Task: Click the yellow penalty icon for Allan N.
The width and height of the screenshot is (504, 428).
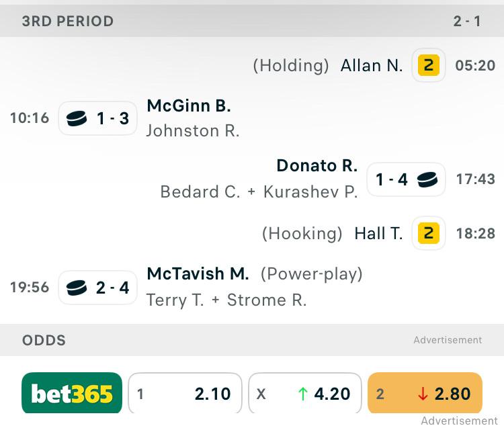Action: pyautogui.click(x=429, y=65)
